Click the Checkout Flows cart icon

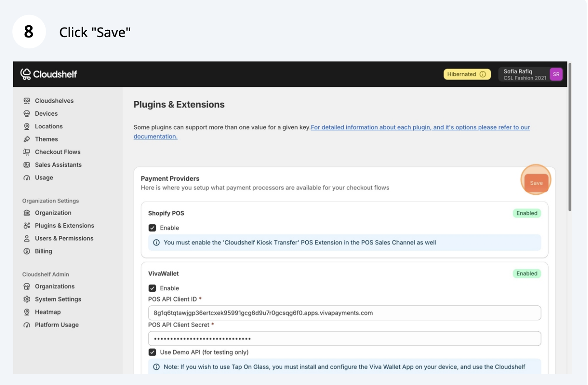[x=27, y=152]
